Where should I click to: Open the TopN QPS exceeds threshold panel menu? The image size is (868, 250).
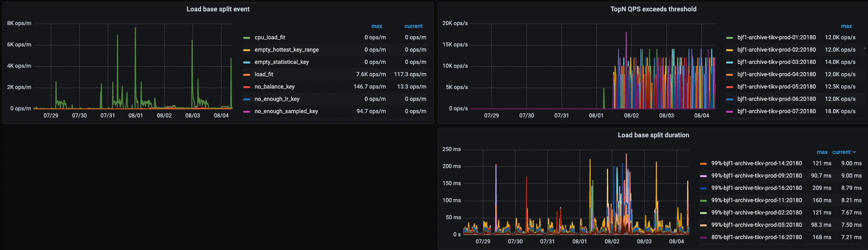(653, 9)
